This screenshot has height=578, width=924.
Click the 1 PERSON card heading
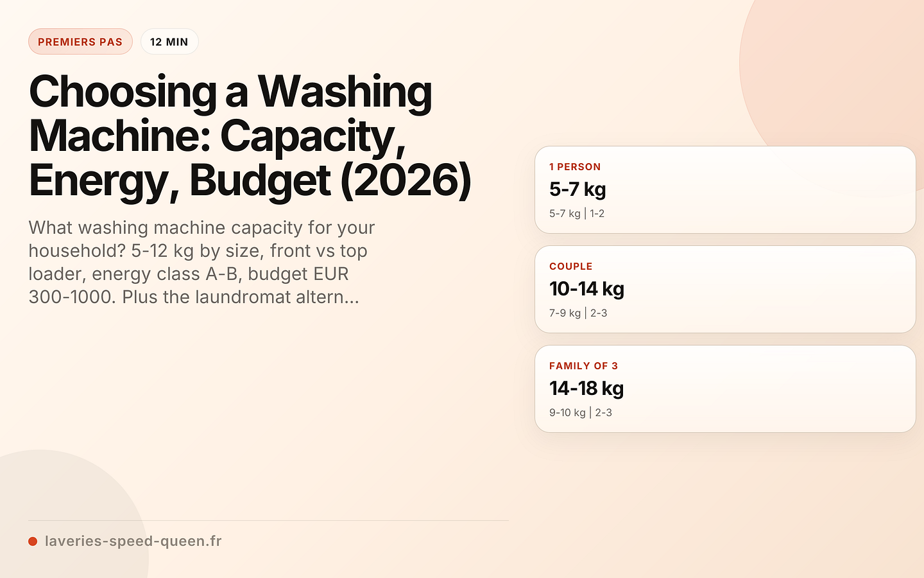pyautogui.click(x=575, y=167)
